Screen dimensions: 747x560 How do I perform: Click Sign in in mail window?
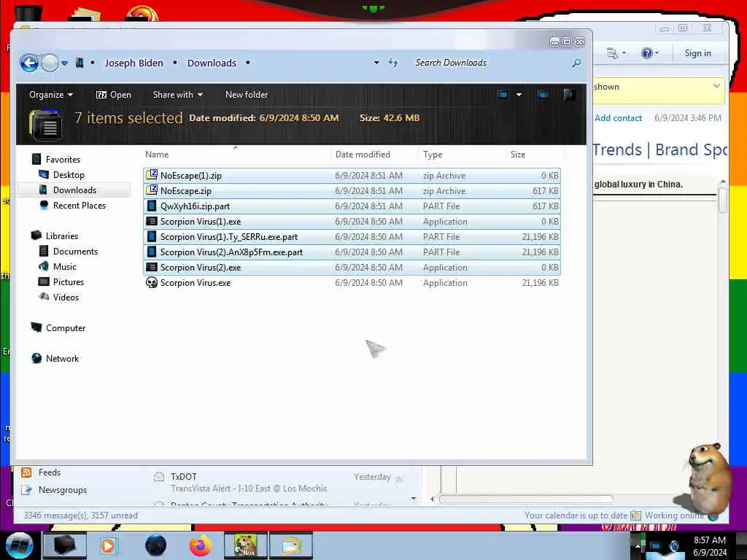(x=697, y=52)
